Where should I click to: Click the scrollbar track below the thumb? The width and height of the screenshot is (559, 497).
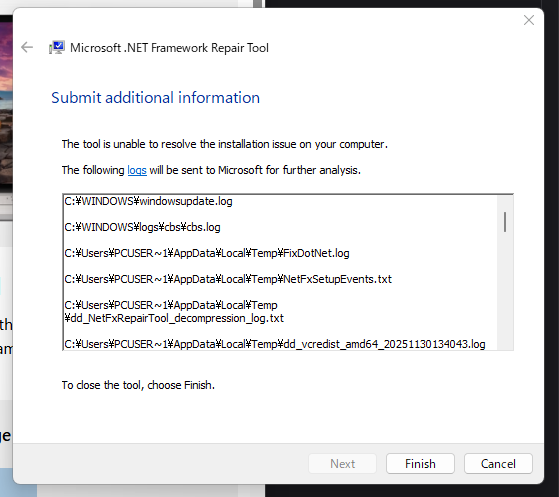[505, 291]
